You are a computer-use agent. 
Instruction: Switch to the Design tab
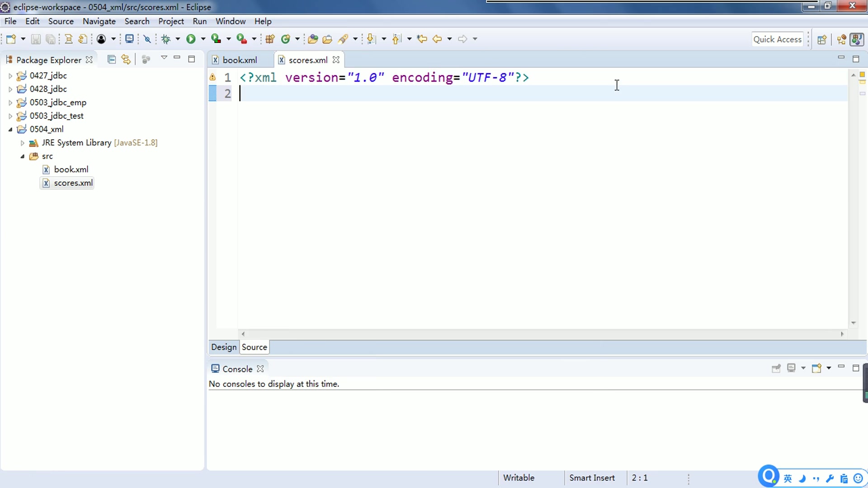click(224, 347)
